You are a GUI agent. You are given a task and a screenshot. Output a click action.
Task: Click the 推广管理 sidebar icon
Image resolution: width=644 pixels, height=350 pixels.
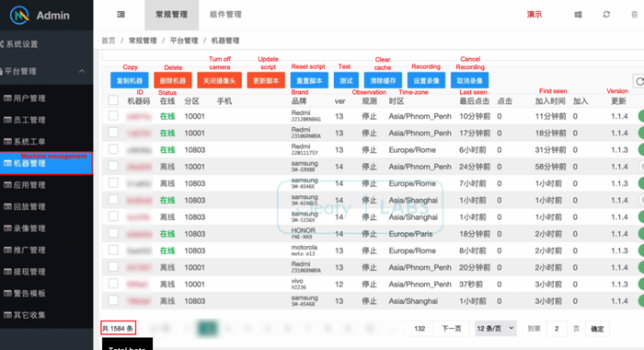pos(7,250)
